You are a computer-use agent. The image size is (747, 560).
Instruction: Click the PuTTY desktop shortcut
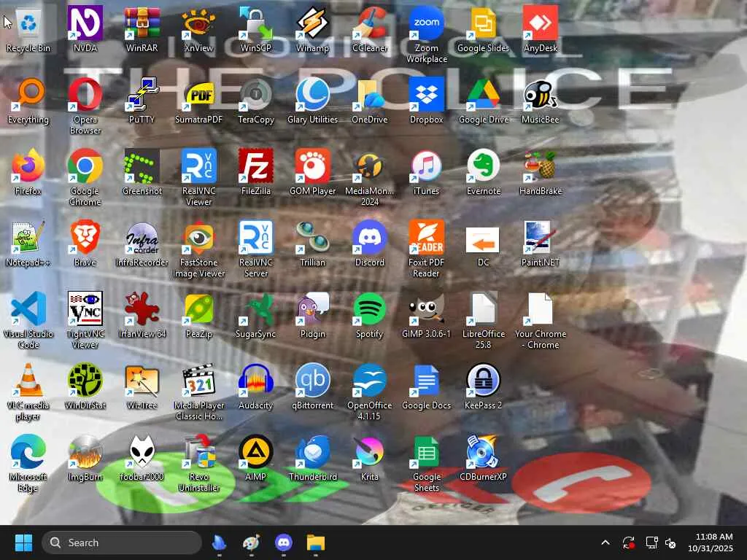point(142,101)
